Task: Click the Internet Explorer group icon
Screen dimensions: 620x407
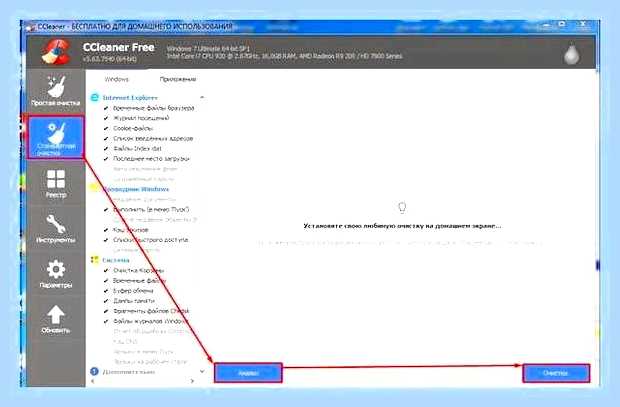Action: pos(95,97)
